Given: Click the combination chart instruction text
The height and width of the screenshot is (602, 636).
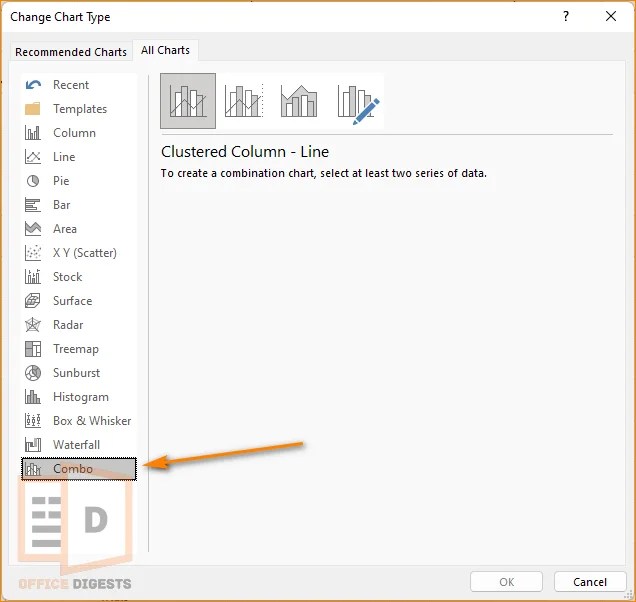Looking at the screenshot, I should coord(324,173).
